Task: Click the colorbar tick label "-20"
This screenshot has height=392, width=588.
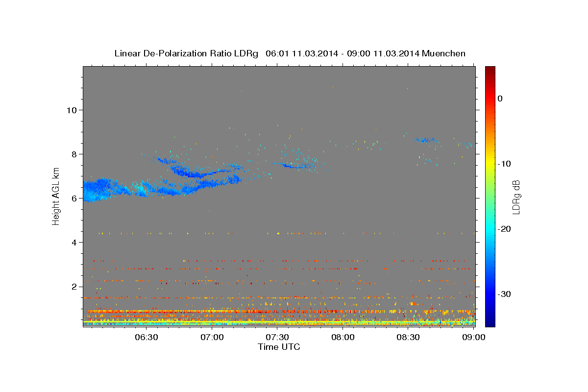Action: click(505, 229)
